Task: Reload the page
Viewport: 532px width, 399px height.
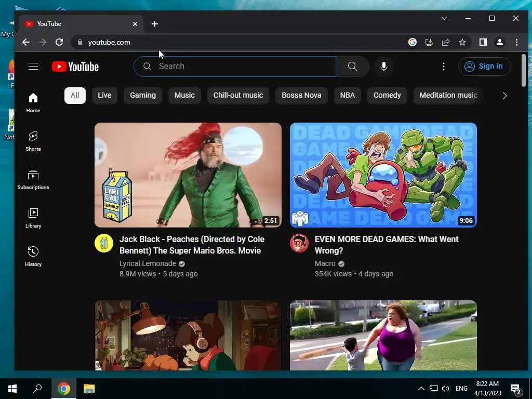Action: (x=59, y=42)
